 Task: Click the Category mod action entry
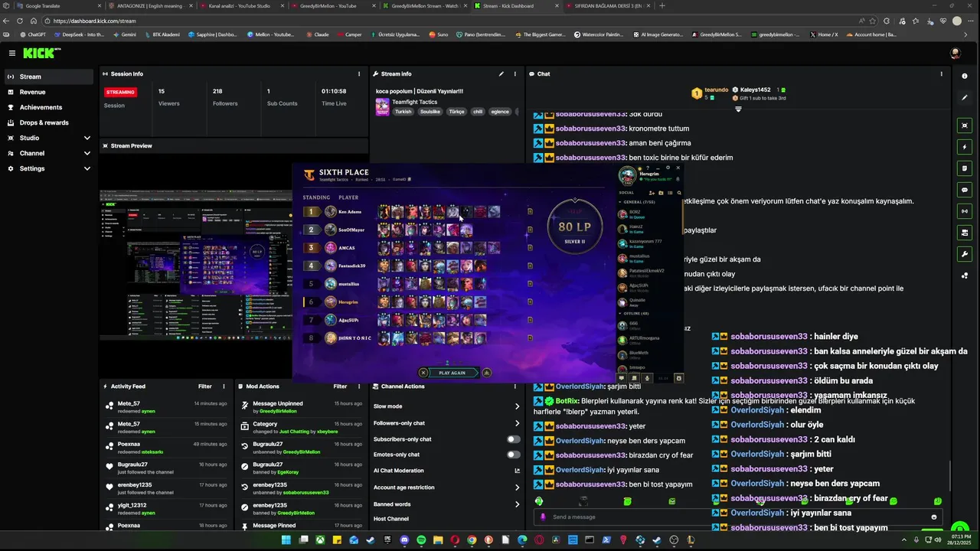[302, 428]
